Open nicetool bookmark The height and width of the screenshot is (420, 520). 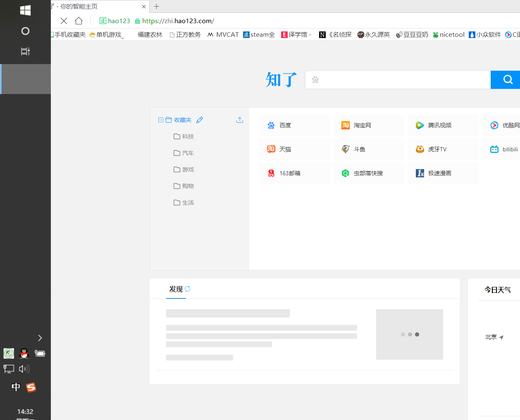pos(449,35)
